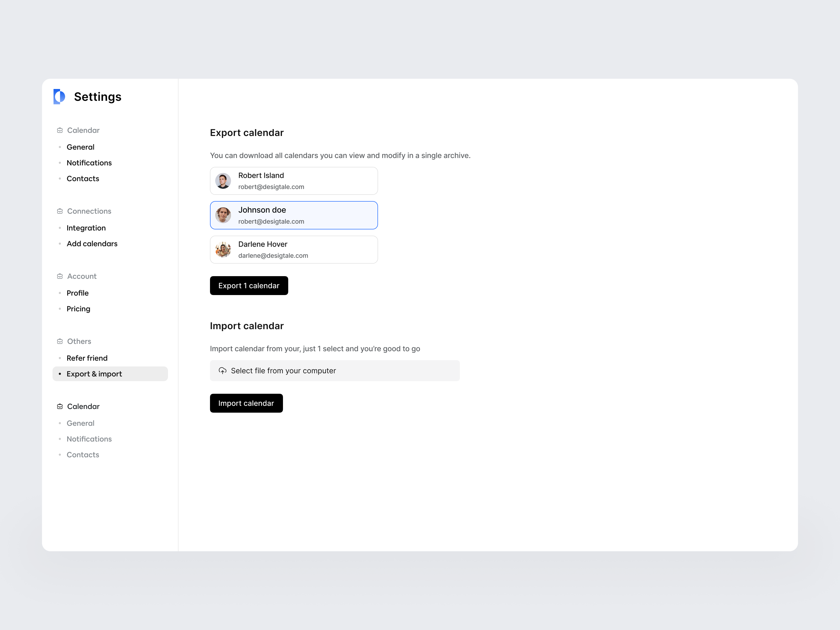
Task: Click the lower Calendar section icon
Action: coord(60,406)
